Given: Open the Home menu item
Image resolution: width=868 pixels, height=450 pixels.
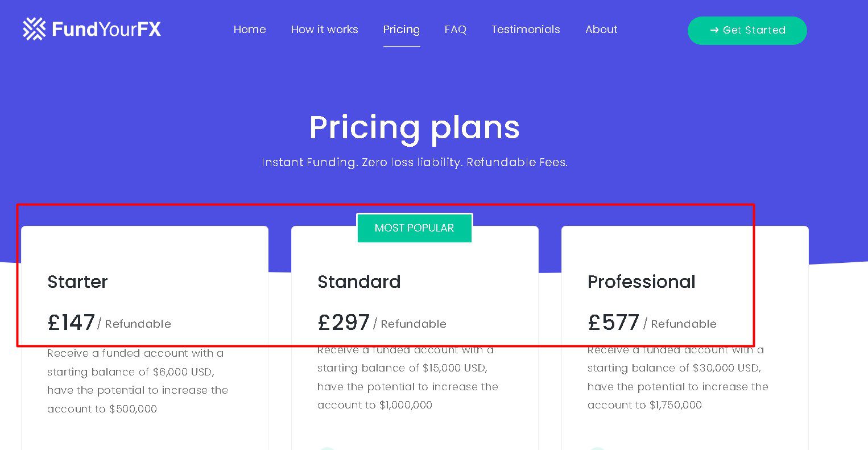Looking at the screenshot, I should 250,30.
